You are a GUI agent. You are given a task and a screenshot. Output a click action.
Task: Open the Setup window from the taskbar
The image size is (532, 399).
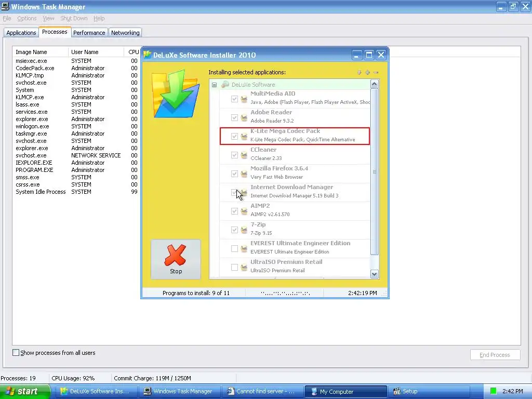coord(429,391)
